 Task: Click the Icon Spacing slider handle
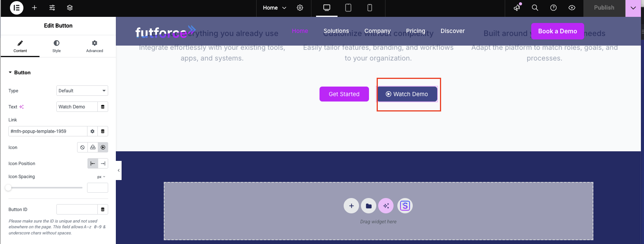point(8,188)
